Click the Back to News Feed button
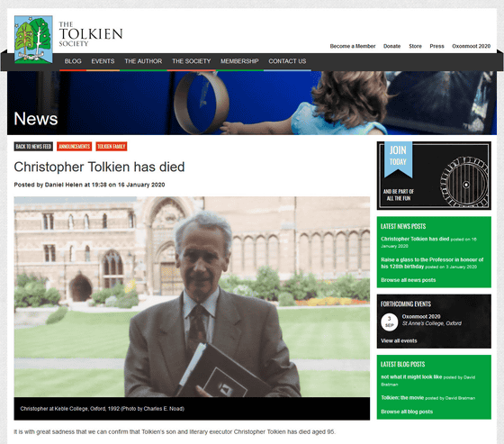This screenshot has width=504, height=444. [33, 147]
